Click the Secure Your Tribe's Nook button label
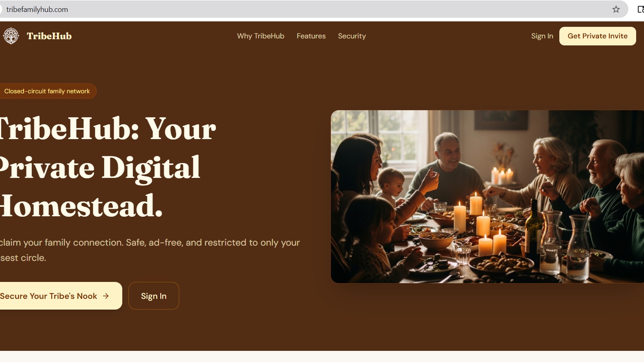644x362 pixels. pyautogui.click(x=48, y=296)
